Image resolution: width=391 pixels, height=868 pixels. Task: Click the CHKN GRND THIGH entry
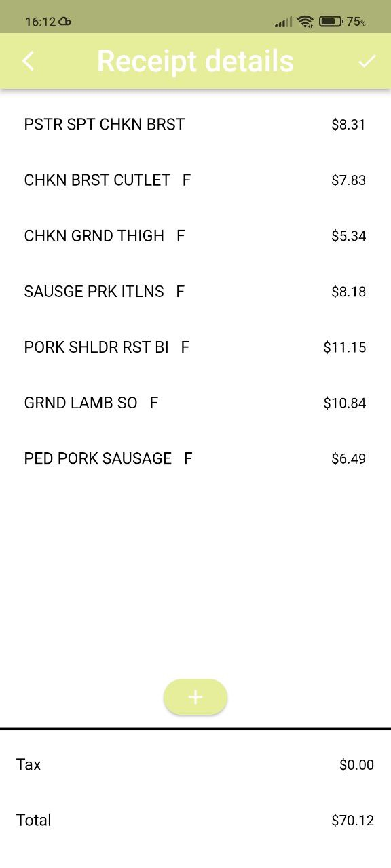(103, 235)
